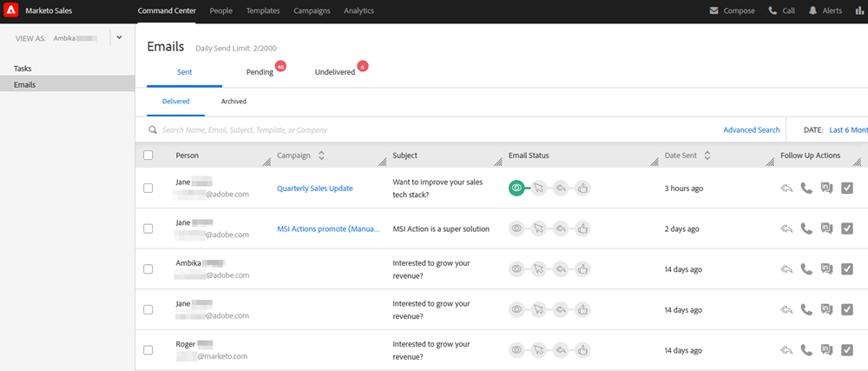Viewport: 868px width, 371px height.
Task: Click the Person column resize handle
Action: pos(266,162)
